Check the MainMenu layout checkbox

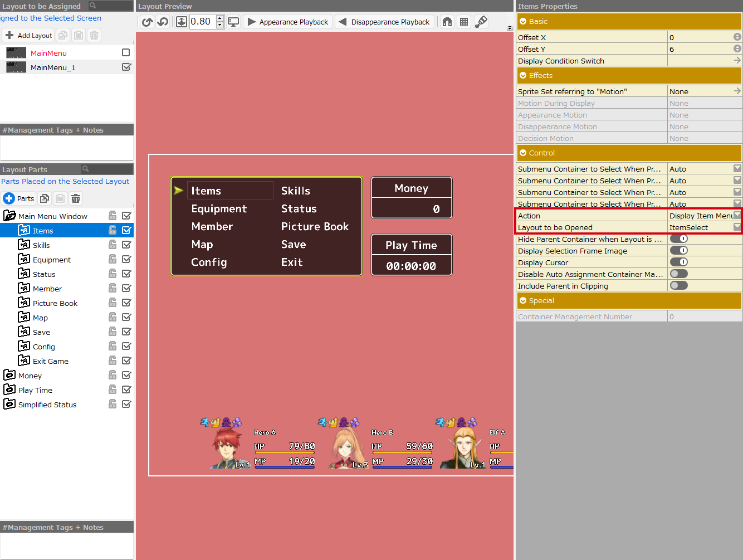click(x=126, y=52)
